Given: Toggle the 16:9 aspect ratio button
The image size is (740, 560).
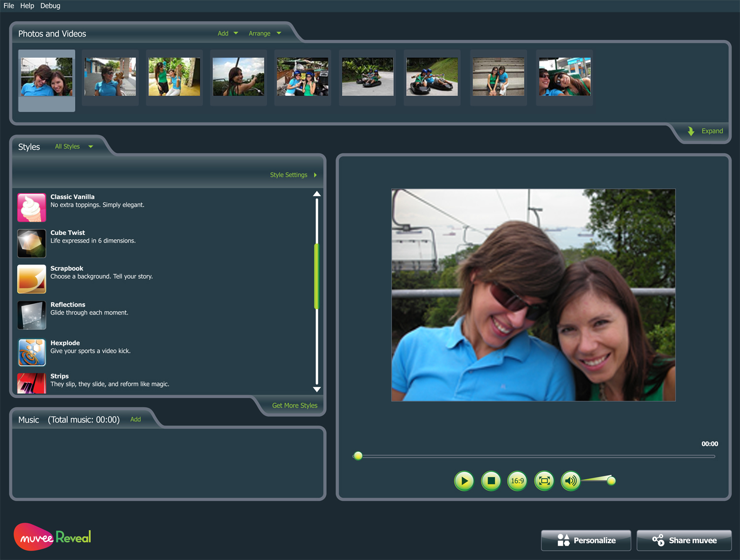Looking at the screenshot, I should point(518,481).
